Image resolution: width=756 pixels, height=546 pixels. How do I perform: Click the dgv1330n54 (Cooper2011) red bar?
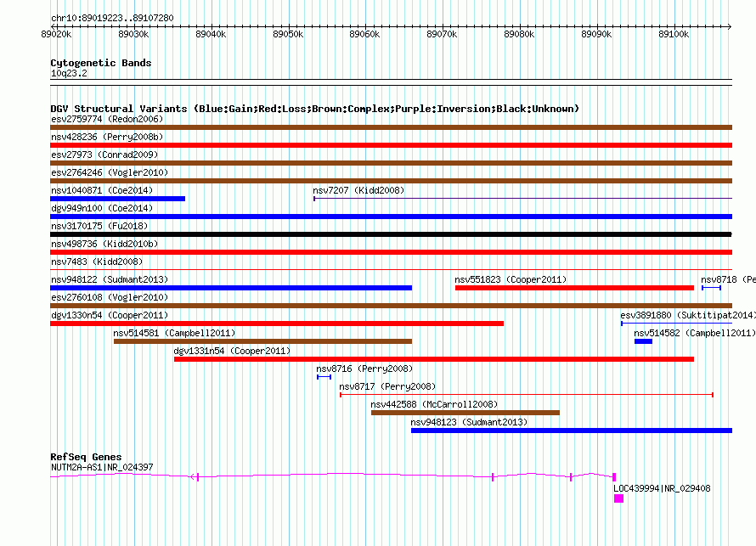click(277, 324)
